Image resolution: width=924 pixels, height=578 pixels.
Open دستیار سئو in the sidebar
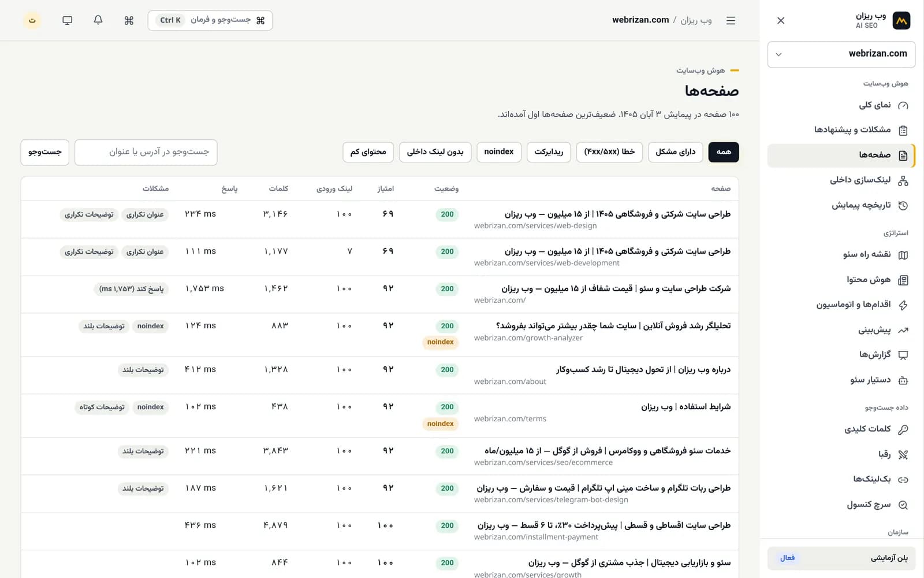point(841,380)
